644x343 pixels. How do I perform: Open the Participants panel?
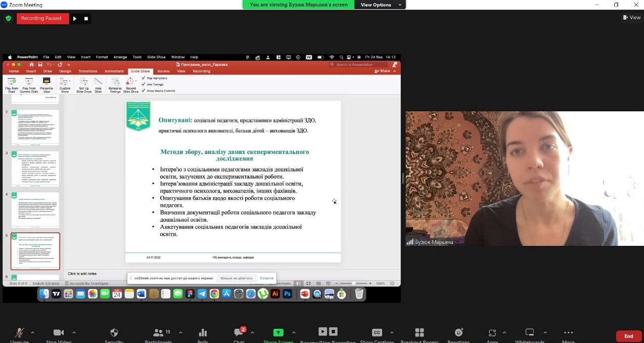tap(158, 333)
